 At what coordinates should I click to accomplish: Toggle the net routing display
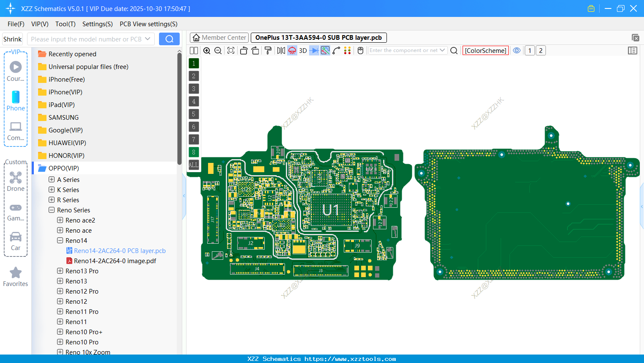coord(325,51)
